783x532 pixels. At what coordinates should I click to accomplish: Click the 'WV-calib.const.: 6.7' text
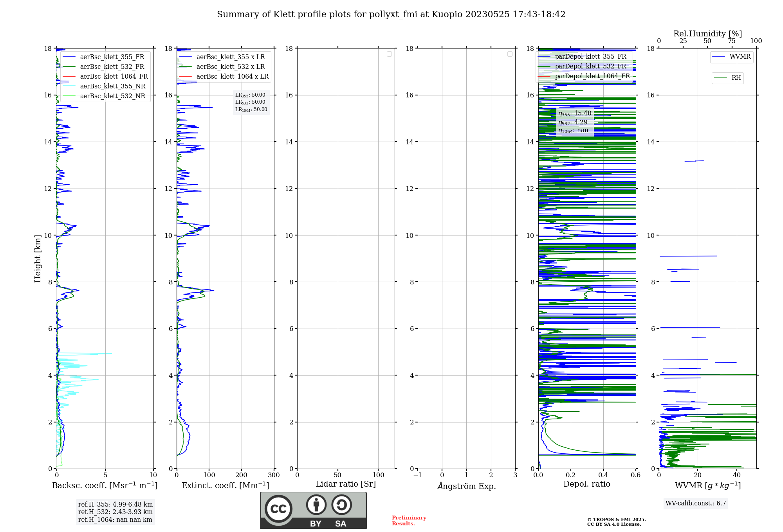tap(696, 503)
